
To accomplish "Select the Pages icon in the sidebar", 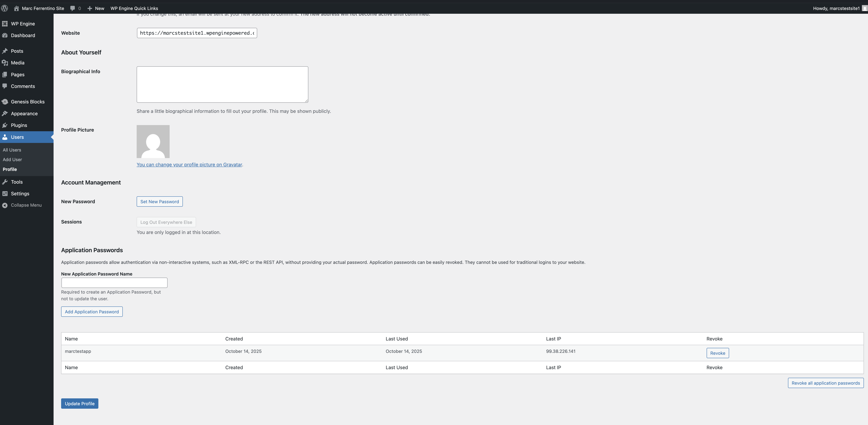I will pyautogui.click(x=5, y=74).
